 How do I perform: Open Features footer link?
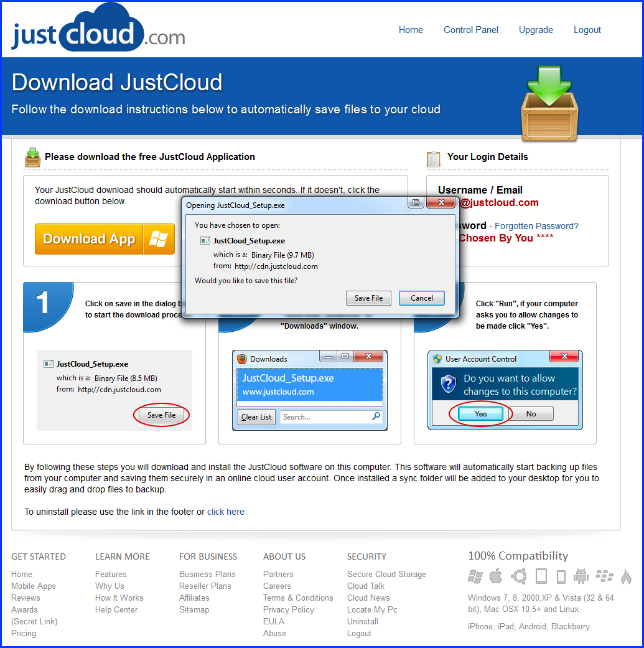point(111,574)
